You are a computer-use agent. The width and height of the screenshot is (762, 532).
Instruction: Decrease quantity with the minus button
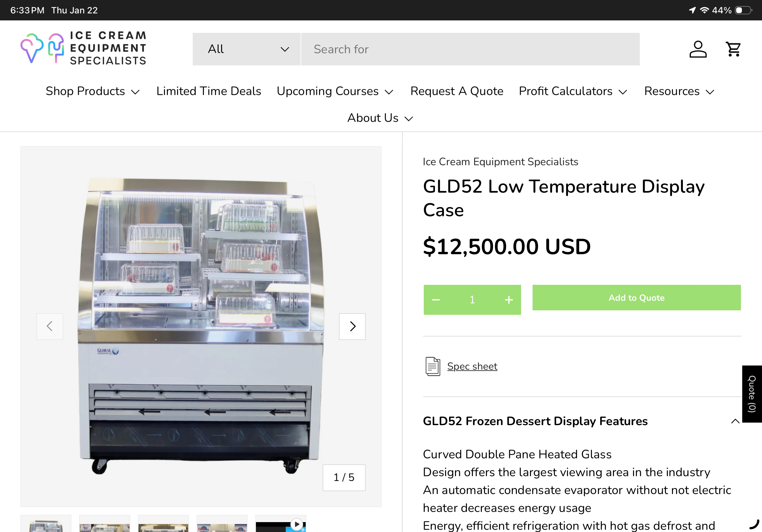coord(436,300)
